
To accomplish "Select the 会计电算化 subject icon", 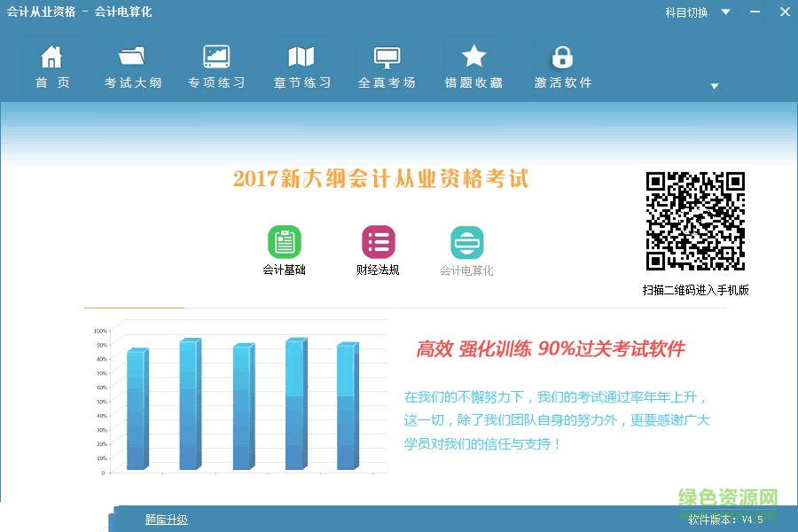I will pos(466,241).
